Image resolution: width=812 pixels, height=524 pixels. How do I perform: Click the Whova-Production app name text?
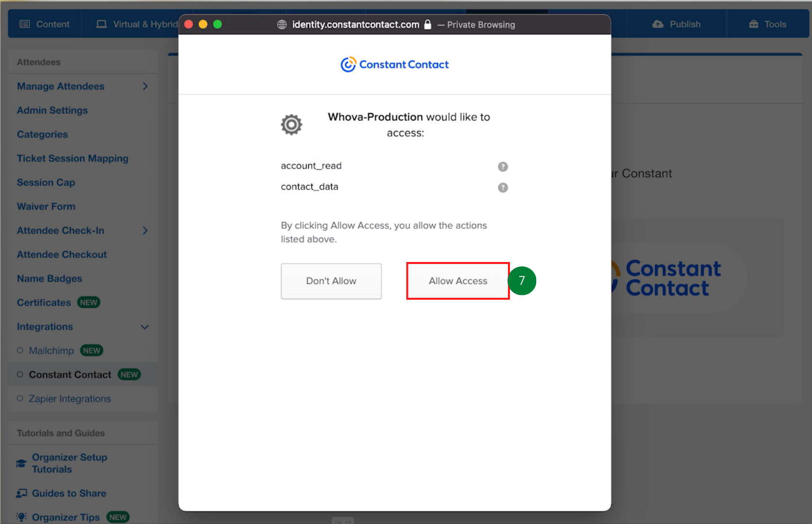click(375, 117)
